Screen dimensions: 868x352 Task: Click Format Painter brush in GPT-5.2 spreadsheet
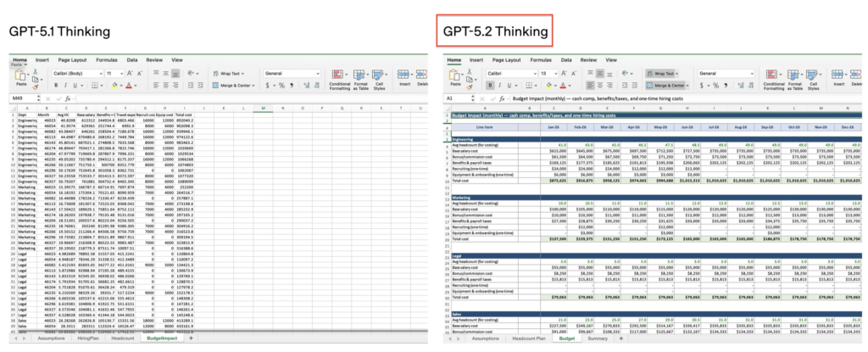coord(469,85)
